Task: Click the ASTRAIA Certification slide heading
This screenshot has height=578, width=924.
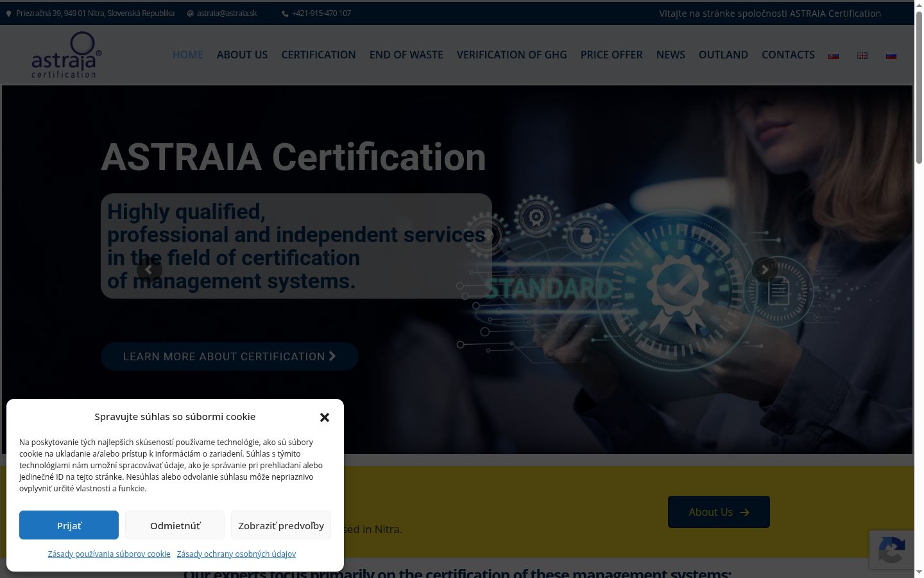Action: point(294,157)
